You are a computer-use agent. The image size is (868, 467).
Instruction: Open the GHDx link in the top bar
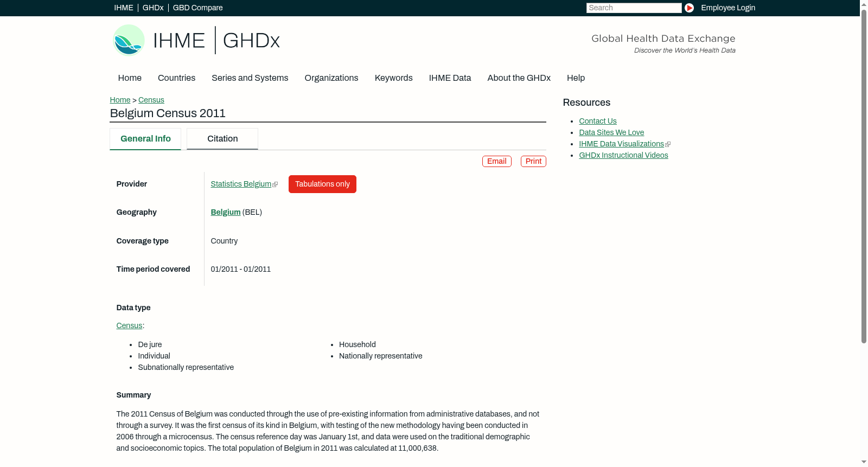(x=153, y=8)
